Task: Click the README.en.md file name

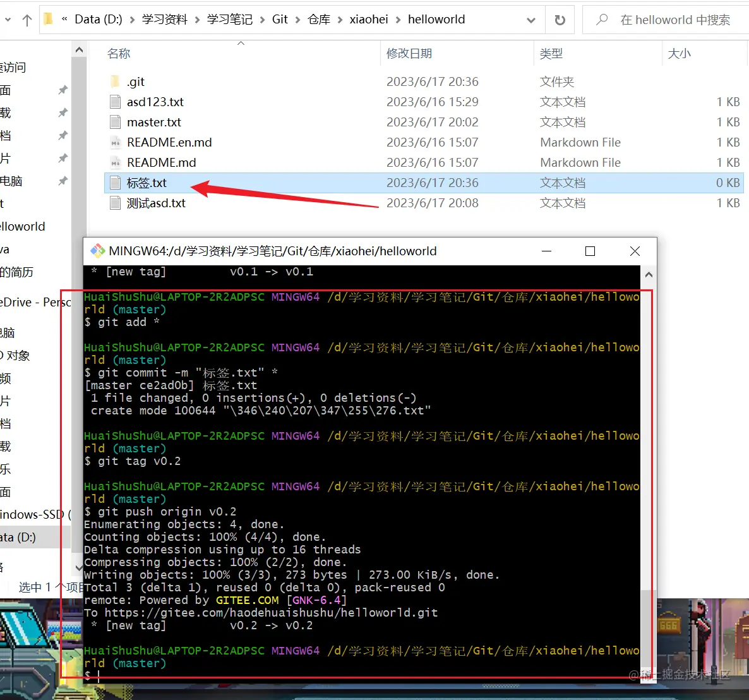Action: pyautogui.click(x=169, y=142)
